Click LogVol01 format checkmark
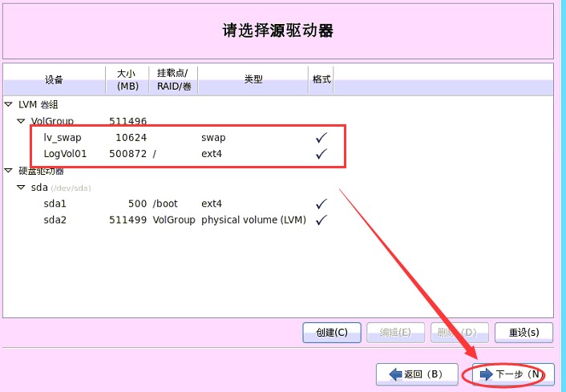Viewport: 566px width, 392px height. pos(321,154)
